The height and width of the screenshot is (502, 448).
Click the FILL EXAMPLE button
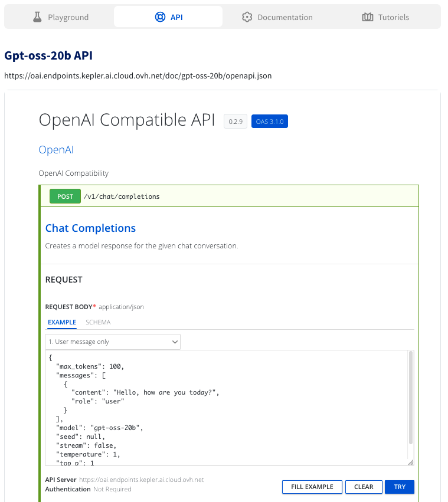click(312, 487)
